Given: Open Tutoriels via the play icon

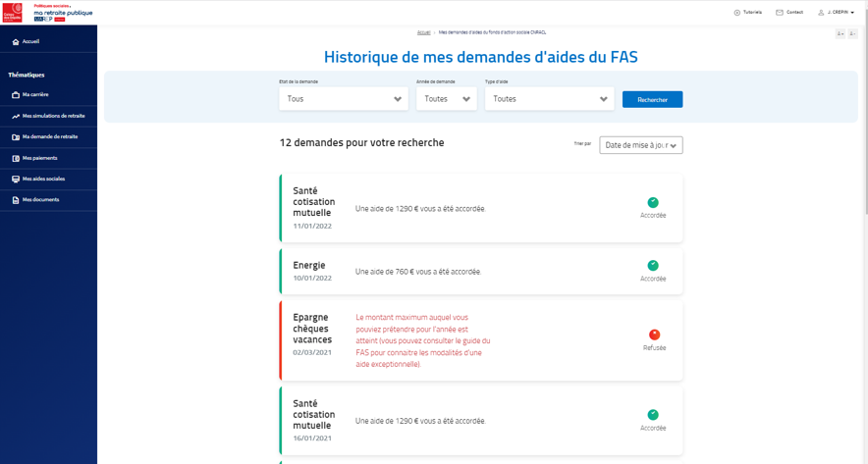Looking at the screenshot, I should (737, 13).
